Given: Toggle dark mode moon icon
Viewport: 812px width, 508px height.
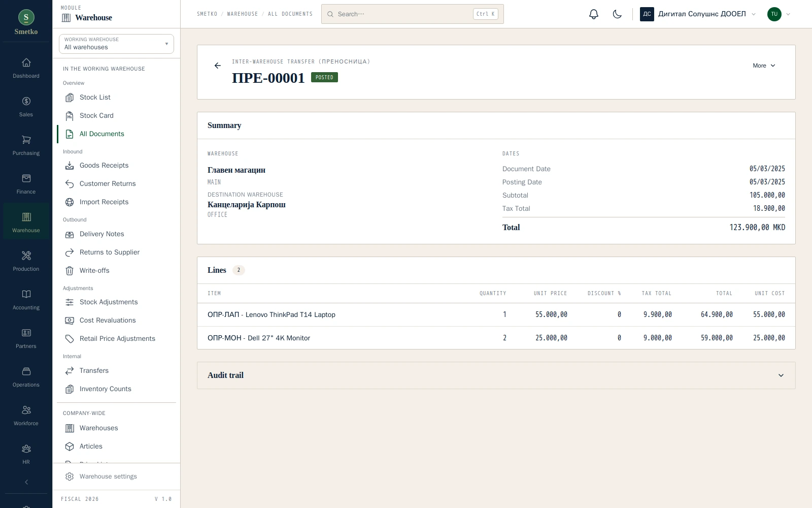Looking at the screenshot, I should [617, 14].
